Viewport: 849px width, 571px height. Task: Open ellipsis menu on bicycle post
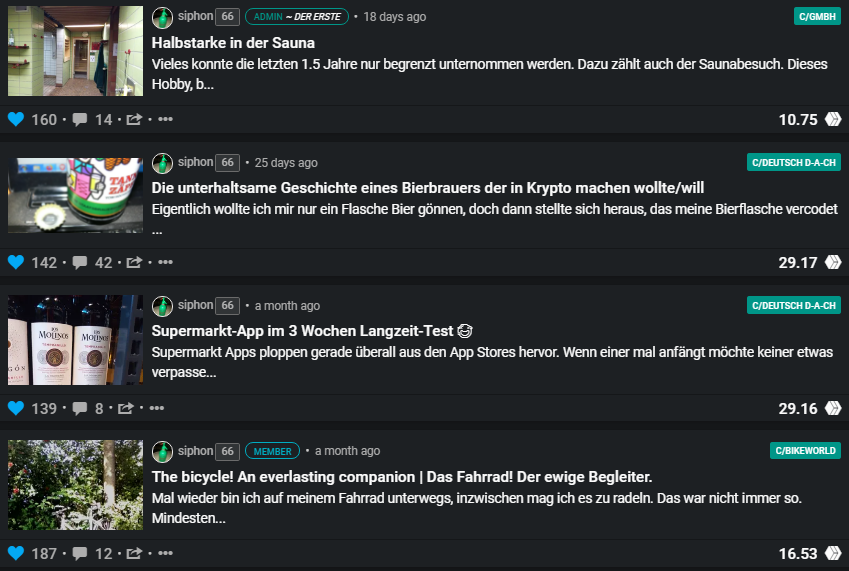[x=165, y=553]
